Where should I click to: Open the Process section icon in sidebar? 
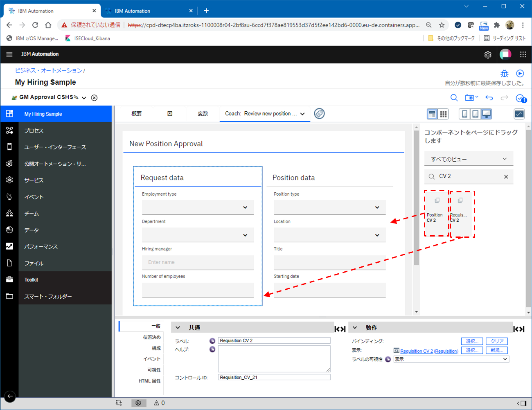pyautogui.click(x=9, y=131)
